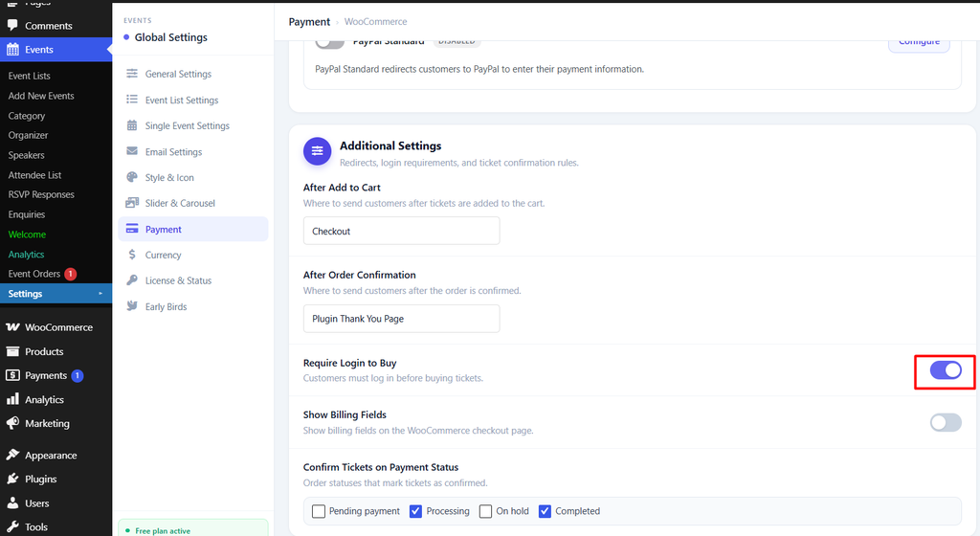This screenshot has width=980, height=536.
Task: Click the After Add to Cart label
Action: (x=342, y=188)
